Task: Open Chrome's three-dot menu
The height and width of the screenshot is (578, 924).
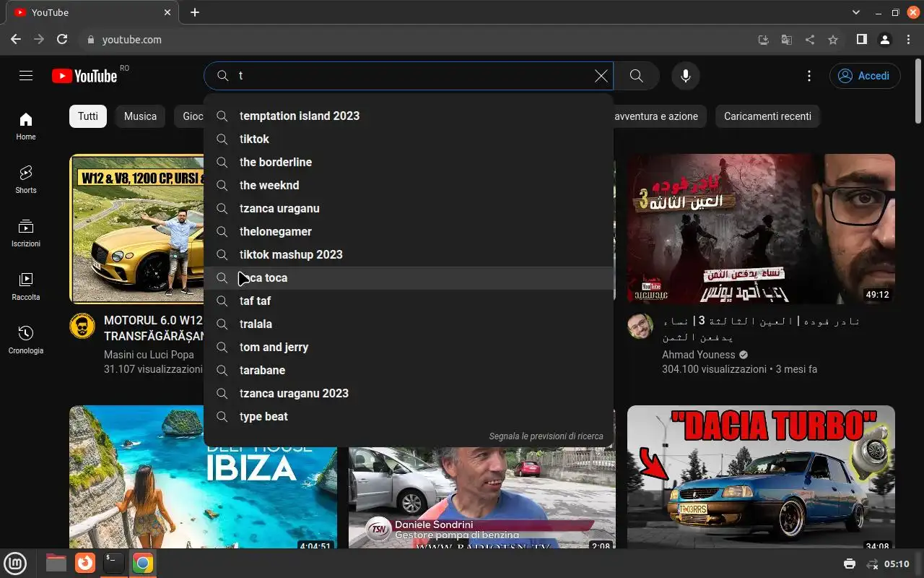Action: (907, 40)
